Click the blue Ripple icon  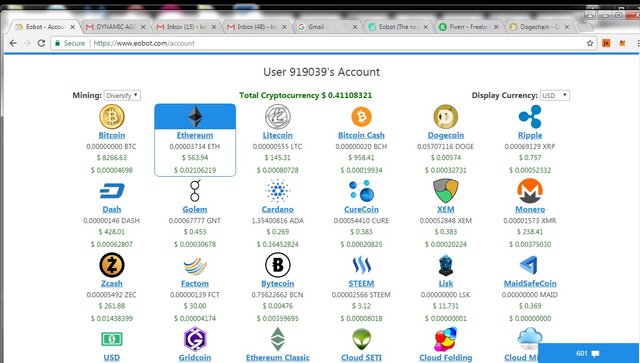point(530,116)
